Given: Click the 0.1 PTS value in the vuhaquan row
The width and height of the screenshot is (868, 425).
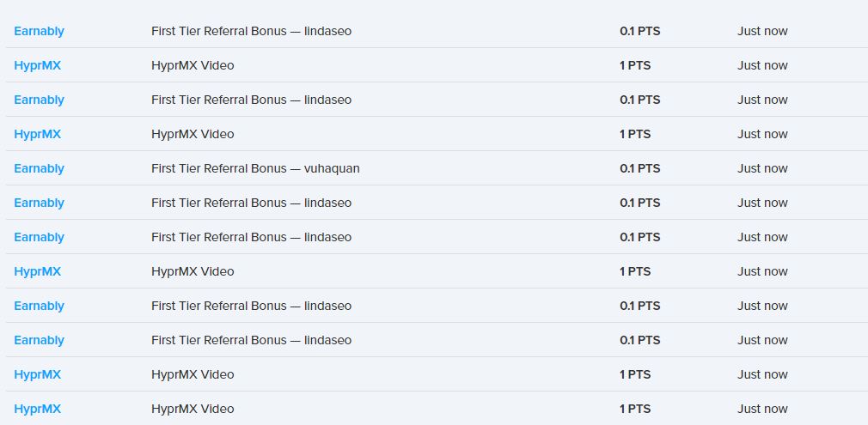Looking at the screenshot, I should coord(639,168).
